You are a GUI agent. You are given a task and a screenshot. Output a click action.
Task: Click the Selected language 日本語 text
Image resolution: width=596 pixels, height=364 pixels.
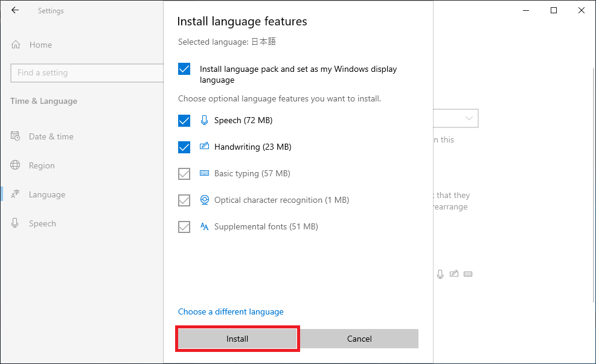(227, 42)
